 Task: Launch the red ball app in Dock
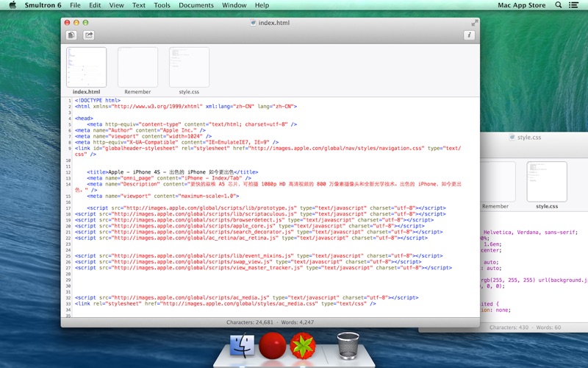click(272, 345)
